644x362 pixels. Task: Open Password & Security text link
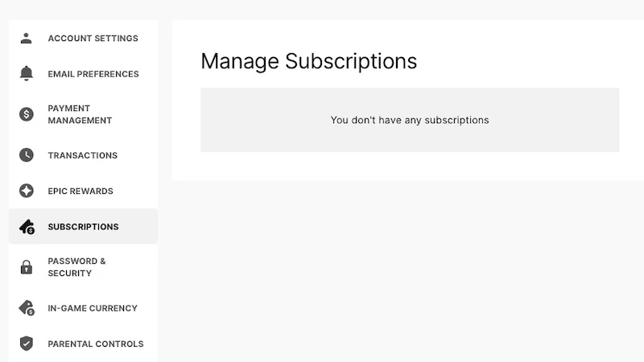[x=76, y=267]
